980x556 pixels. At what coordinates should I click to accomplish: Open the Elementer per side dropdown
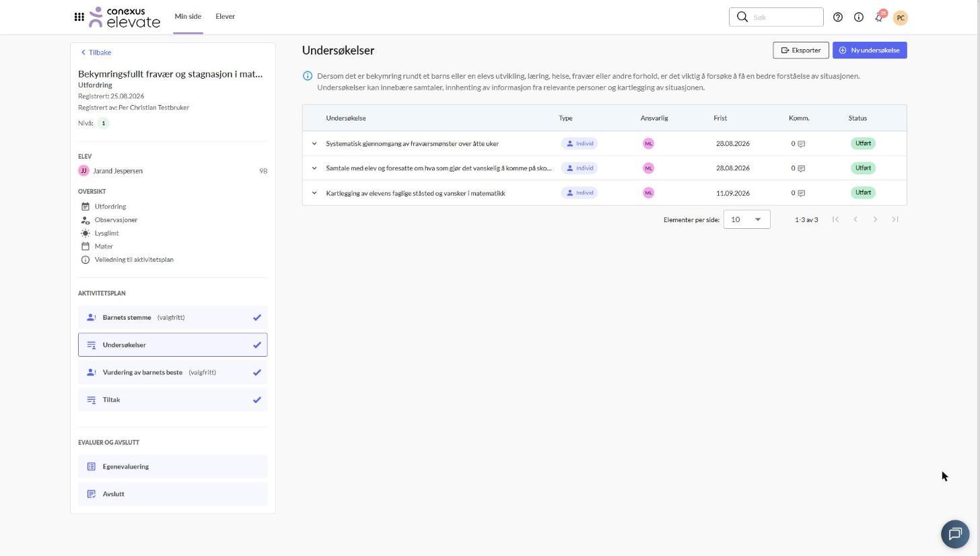tap(746, 219)
